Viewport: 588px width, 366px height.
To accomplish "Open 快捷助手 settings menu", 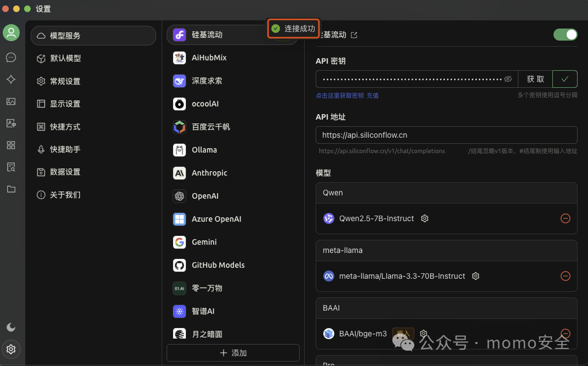I will 93,149.
